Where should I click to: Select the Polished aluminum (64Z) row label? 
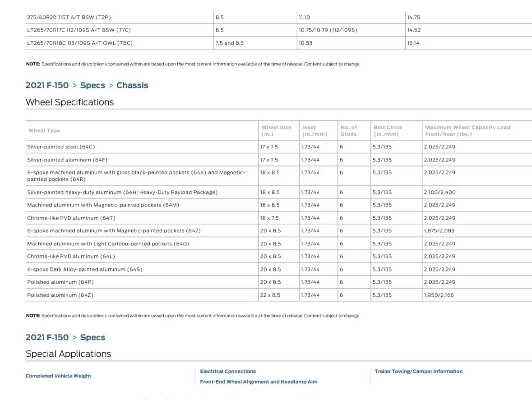[60, 295]
